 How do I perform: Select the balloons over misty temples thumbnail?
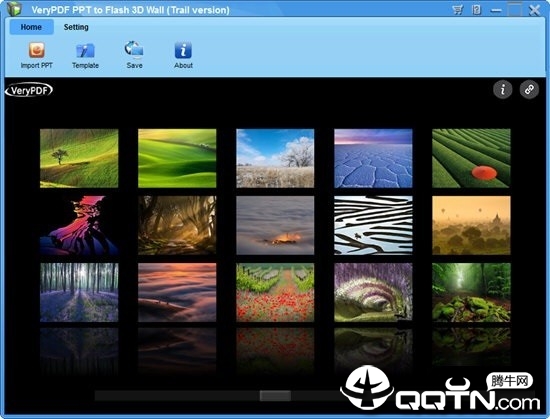tap(471, 225)
